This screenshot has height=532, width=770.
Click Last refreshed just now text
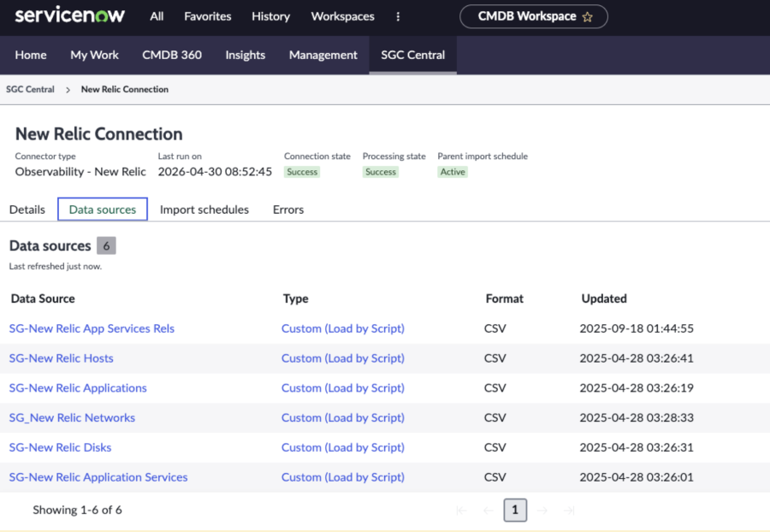click(x=56, y=267)
